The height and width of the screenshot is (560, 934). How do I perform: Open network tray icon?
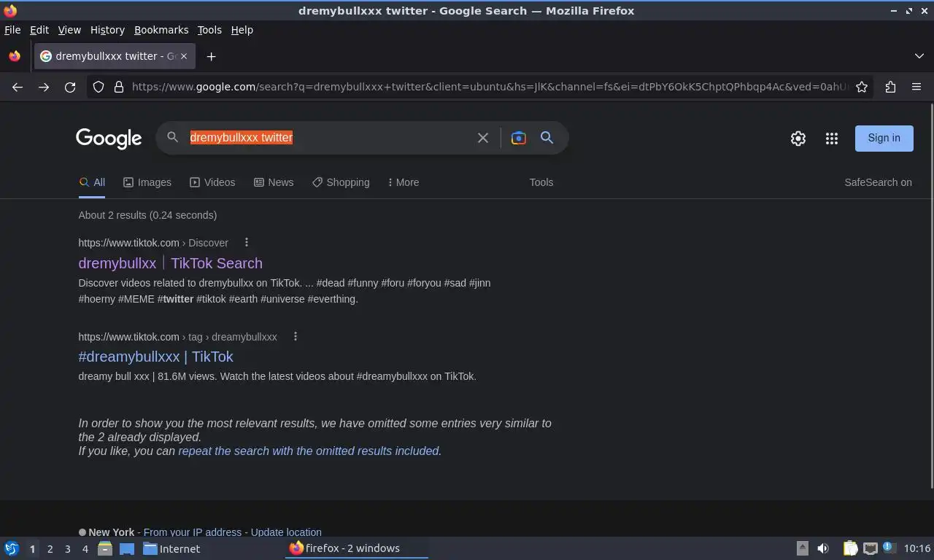[870, 548]
